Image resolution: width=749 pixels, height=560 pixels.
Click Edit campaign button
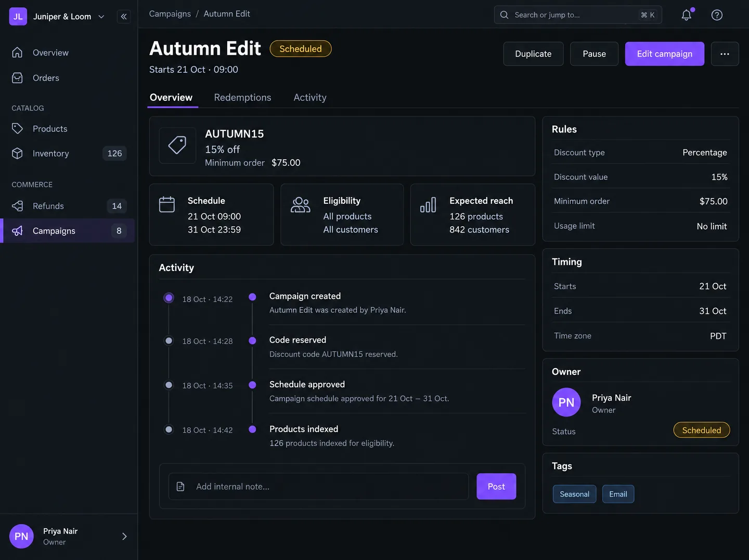pos(665,54)
